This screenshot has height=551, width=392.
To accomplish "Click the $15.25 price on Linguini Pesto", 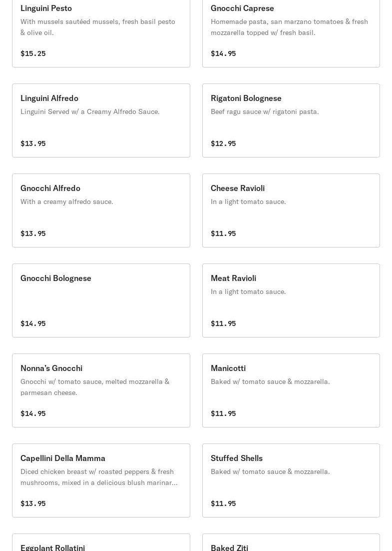I will [x=33, y=53].
